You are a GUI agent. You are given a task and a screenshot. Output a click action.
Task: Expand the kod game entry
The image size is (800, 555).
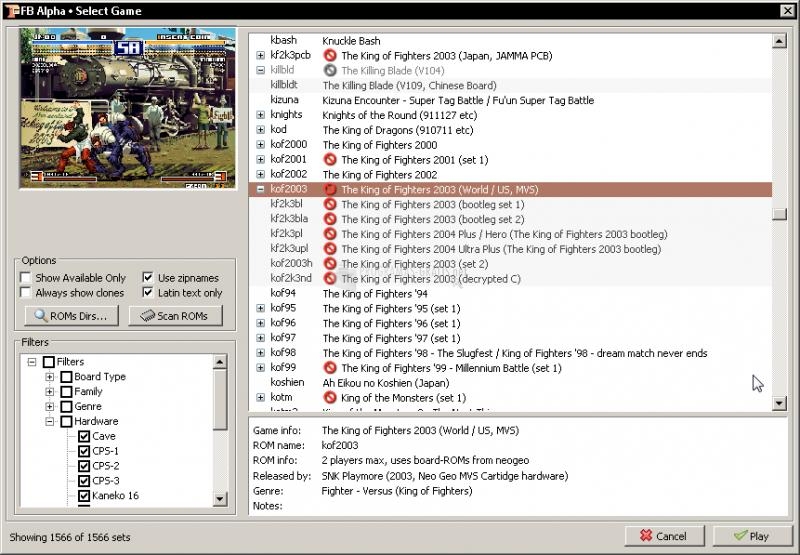(261, 130)
